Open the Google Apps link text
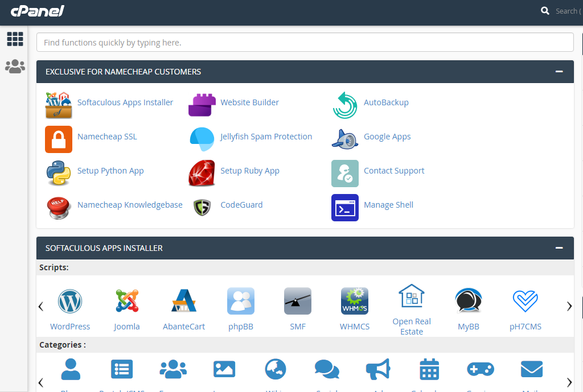This screenshot has height=392, width=583. point(387,137)
